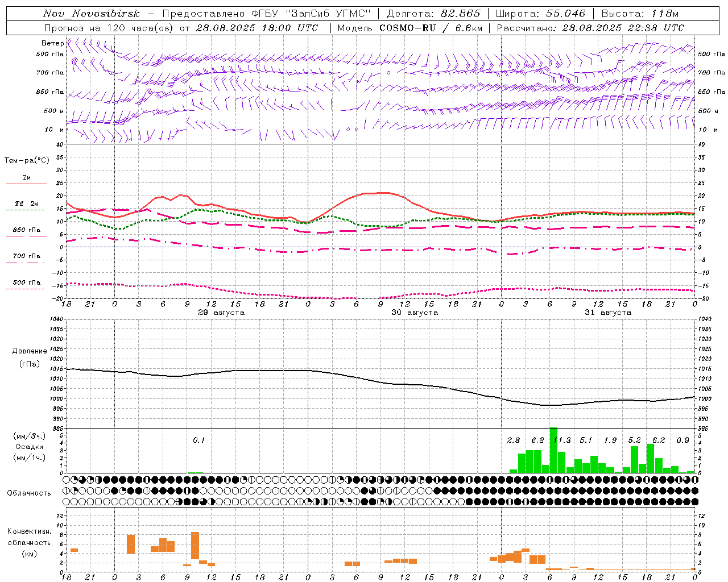Click the 31 августа date label
The image size is (728, 582).
click(x=608, y=313)
